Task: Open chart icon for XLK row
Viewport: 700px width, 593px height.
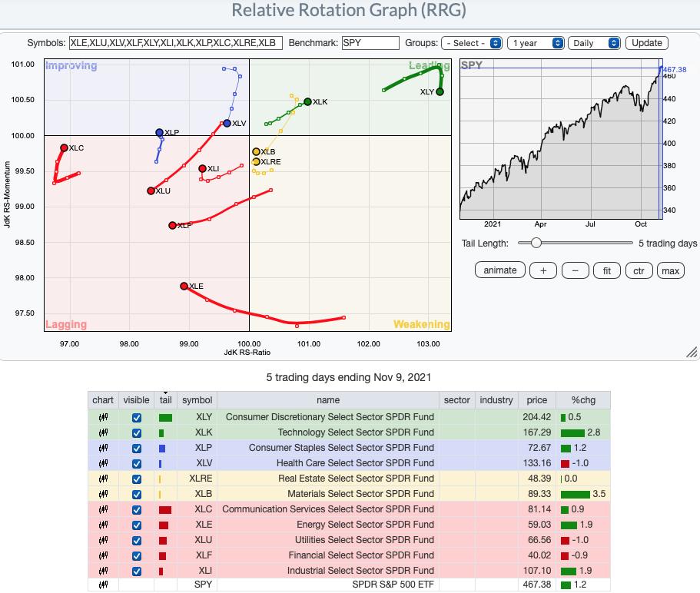Action: (103, 432)
